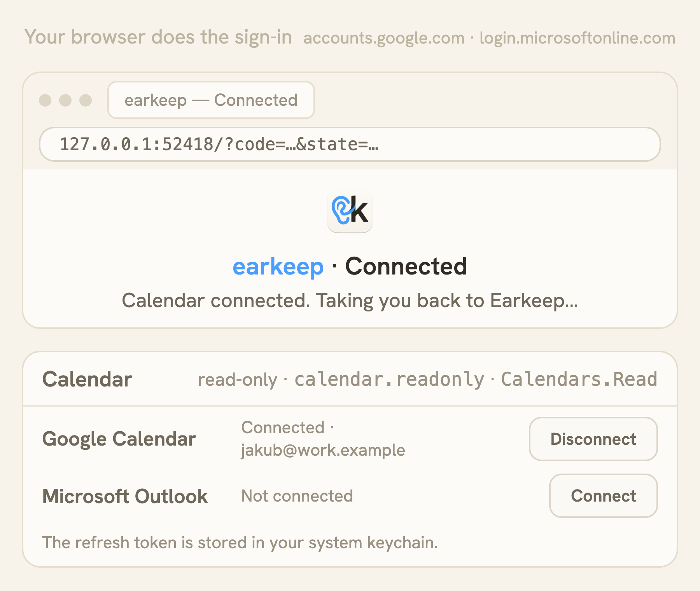Click the bold 'Connected' heading word
Image resolution: width=700 pixels, height=591 pixels.
point(406,266)
